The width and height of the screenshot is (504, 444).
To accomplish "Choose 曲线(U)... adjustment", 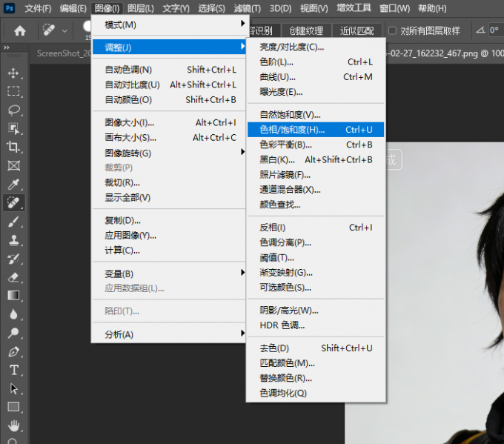I will pos(316,77).
